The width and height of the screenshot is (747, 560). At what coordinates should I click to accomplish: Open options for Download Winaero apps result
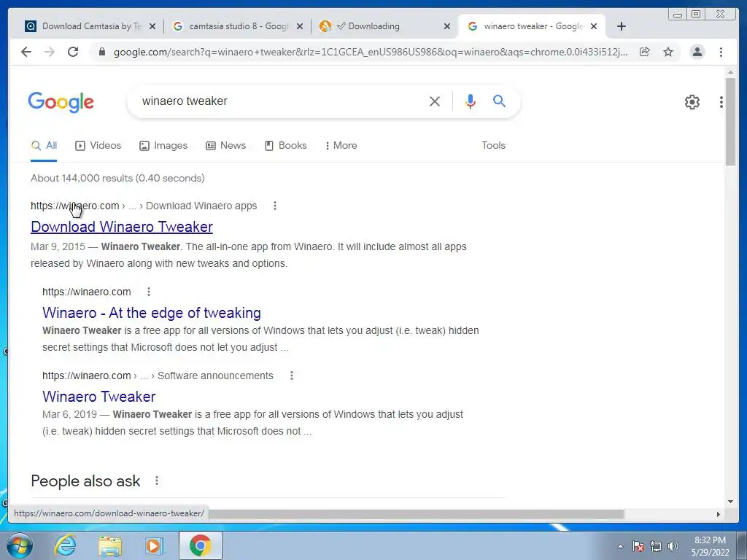pyautogui.click(x=275, y=206)
